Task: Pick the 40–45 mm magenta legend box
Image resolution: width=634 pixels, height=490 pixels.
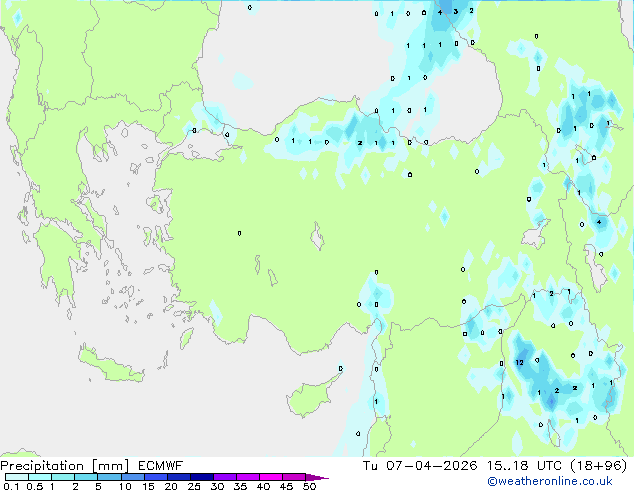Action: (271, 477)
